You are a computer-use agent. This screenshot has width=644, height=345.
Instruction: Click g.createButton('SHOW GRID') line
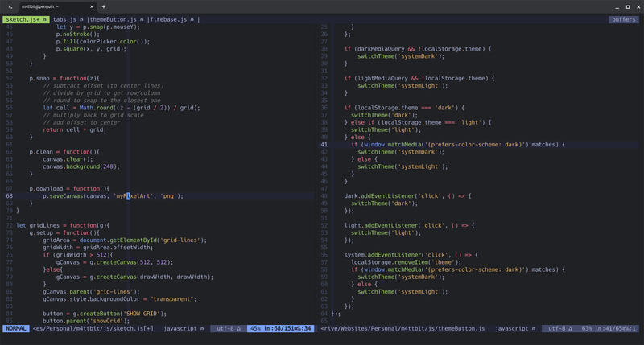(x=105, y=314)
